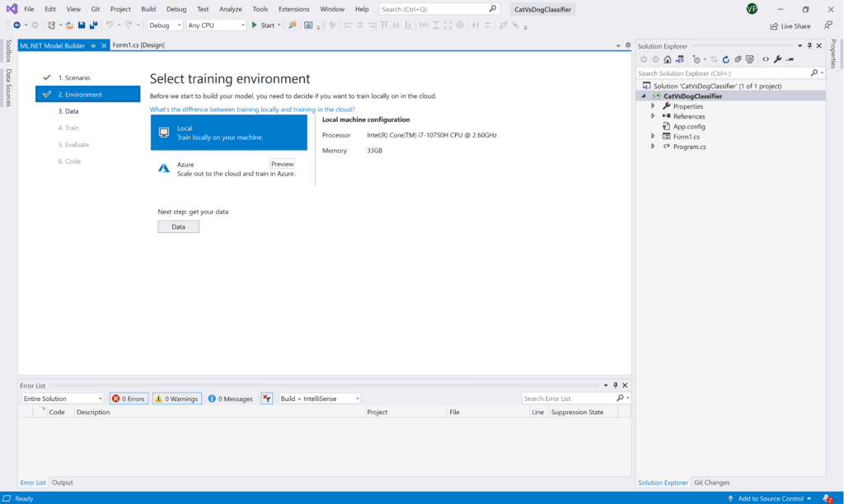Open Solution Explorer's Refresh icon
The image size is (844, 504).
click(726, 58)
